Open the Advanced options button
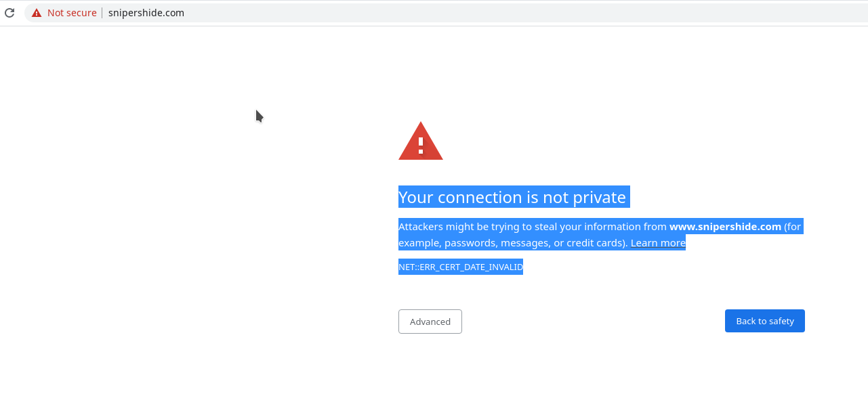This screenshot has height=419, width=868. pyautogui.click(x=430, y=322)
